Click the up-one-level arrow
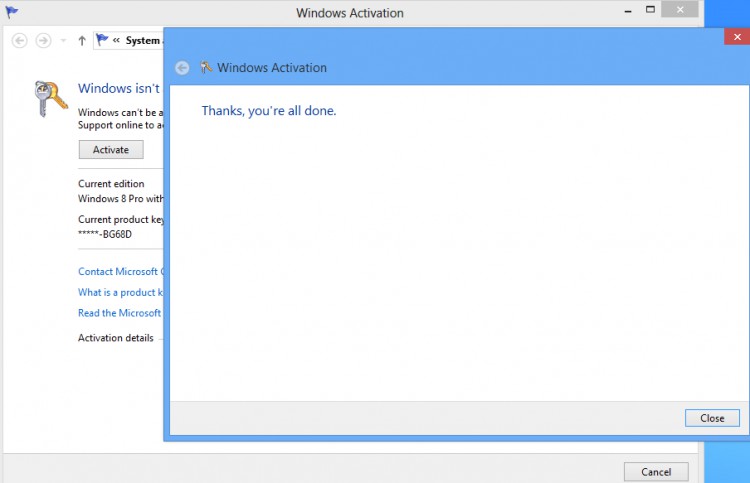 [x=82, y=41]
